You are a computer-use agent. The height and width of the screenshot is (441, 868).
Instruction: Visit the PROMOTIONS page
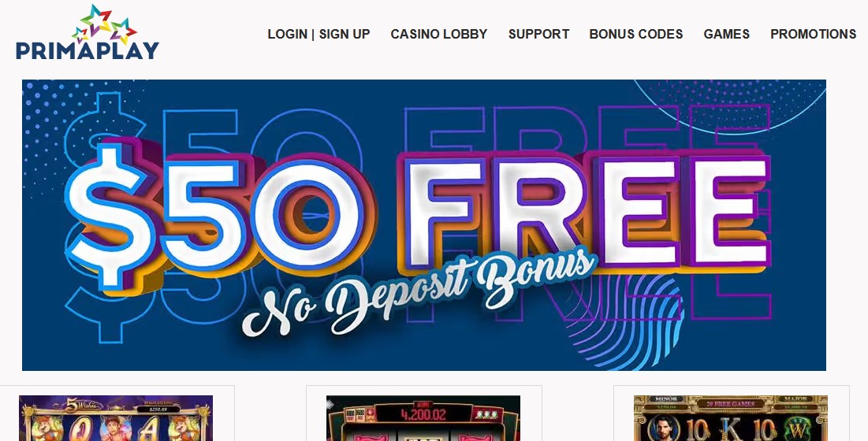point(813,34)
